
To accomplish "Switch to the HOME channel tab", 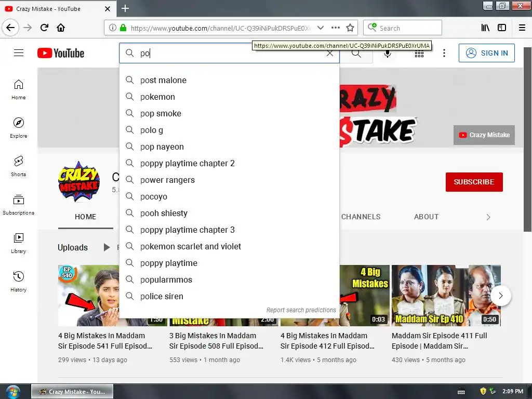I will coord(86,217).
